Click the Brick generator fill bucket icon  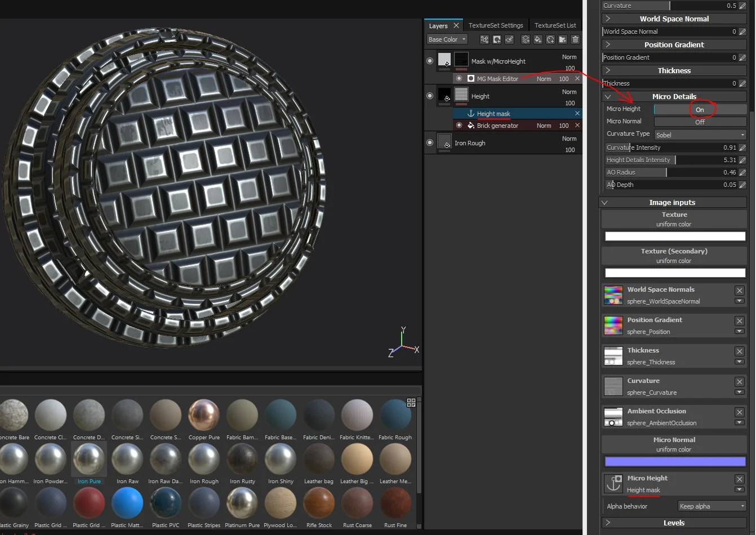[471, 126]
